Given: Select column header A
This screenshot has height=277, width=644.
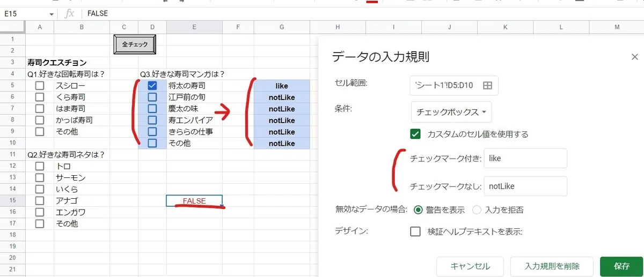Looking at the screenshot, I should point(40,27).
